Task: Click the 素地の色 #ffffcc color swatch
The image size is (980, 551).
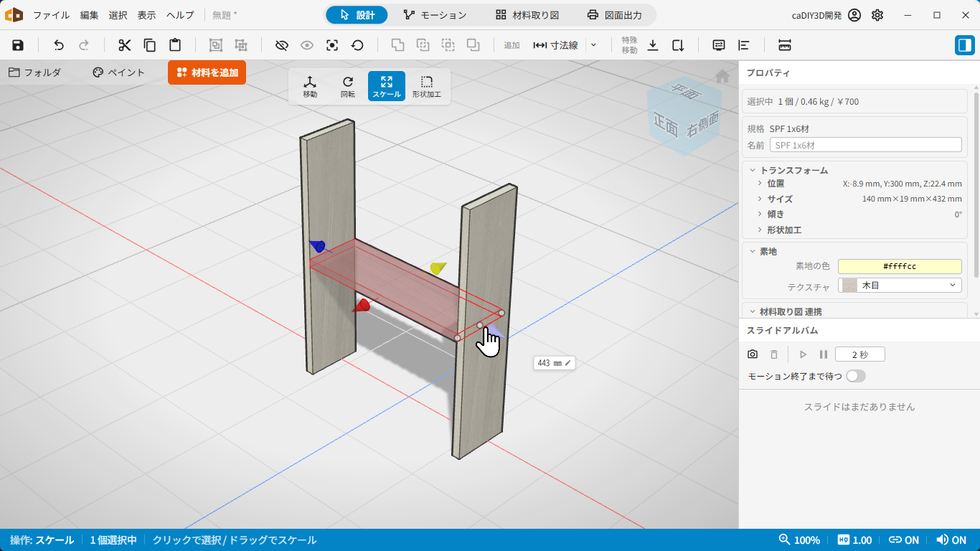Action: [900, 266]
